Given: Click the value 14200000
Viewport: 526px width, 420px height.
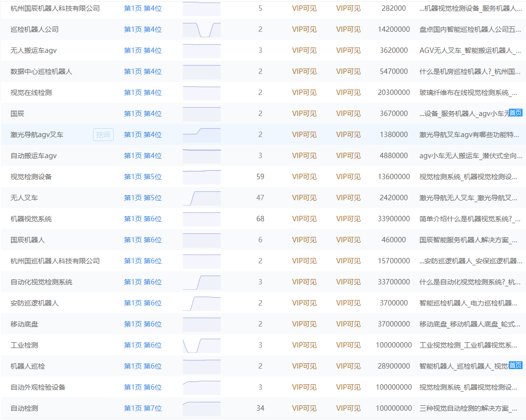Looking at the screenshot, I should 394,29.
